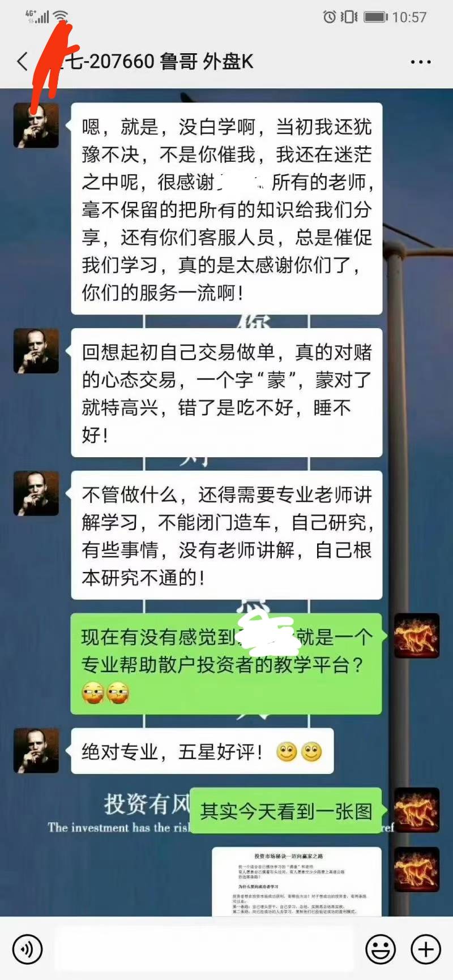Tap the fire horse avatar beside the image
Image resolution: width=453 pixels, height=980 pixels.
tap(417, 869)
